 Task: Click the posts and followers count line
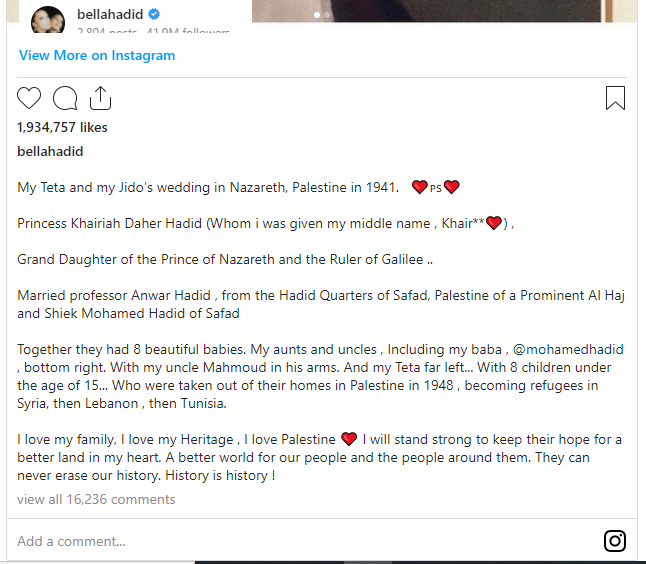153,32
